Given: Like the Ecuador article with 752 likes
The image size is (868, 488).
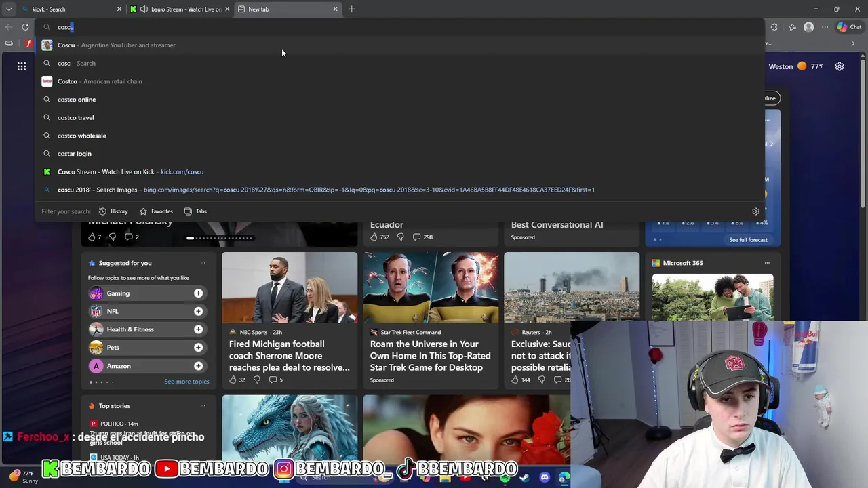Looking at the screenshot, I should pyautogui.click(x=379, y=237).
